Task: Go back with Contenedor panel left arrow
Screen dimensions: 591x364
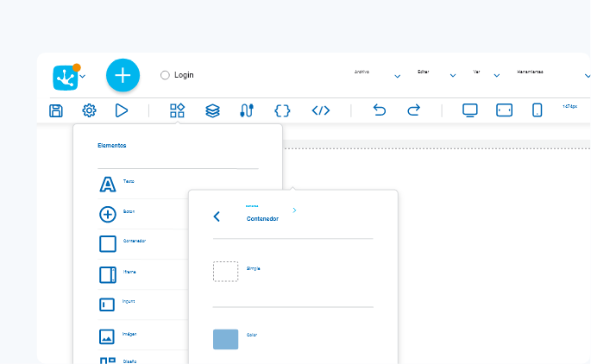Action: [217, 217]
